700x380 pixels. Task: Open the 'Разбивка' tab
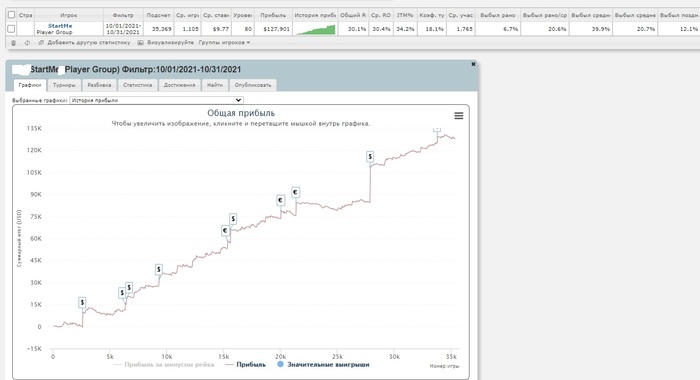[99, 85]
